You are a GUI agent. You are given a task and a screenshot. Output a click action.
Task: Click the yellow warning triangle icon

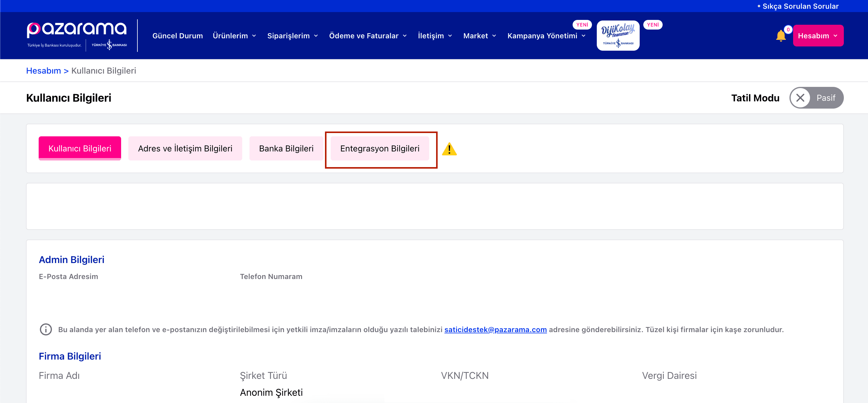[x=449, y=149]
